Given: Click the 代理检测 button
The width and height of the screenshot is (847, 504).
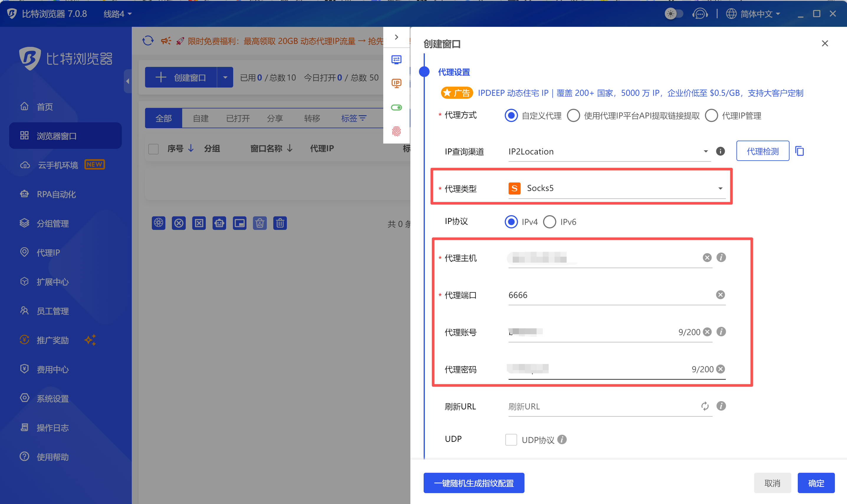Looking at the screenshot, I should pyautogui.click(x=762, y=151).
